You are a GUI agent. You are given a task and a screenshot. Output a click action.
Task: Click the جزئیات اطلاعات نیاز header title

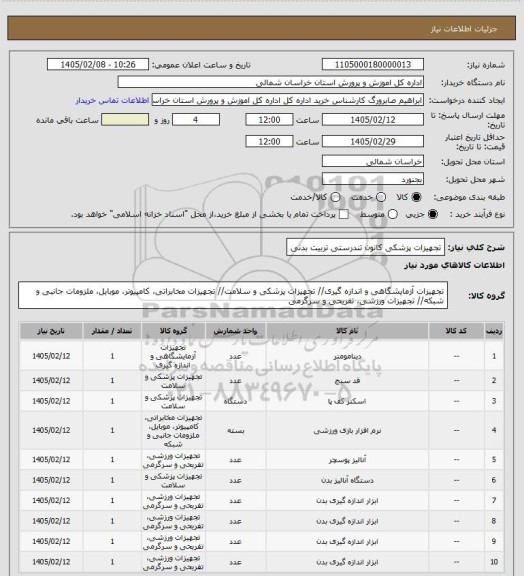point(464,29)
